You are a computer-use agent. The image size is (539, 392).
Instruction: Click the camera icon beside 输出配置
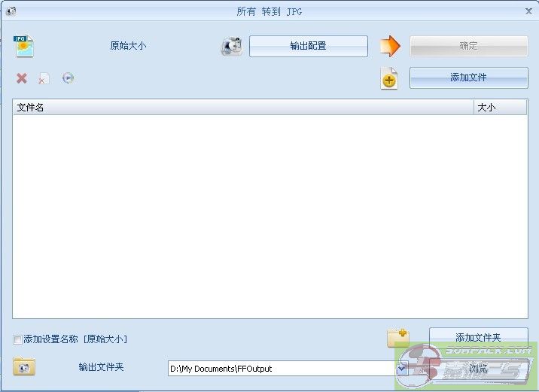[x=232, y=47]
